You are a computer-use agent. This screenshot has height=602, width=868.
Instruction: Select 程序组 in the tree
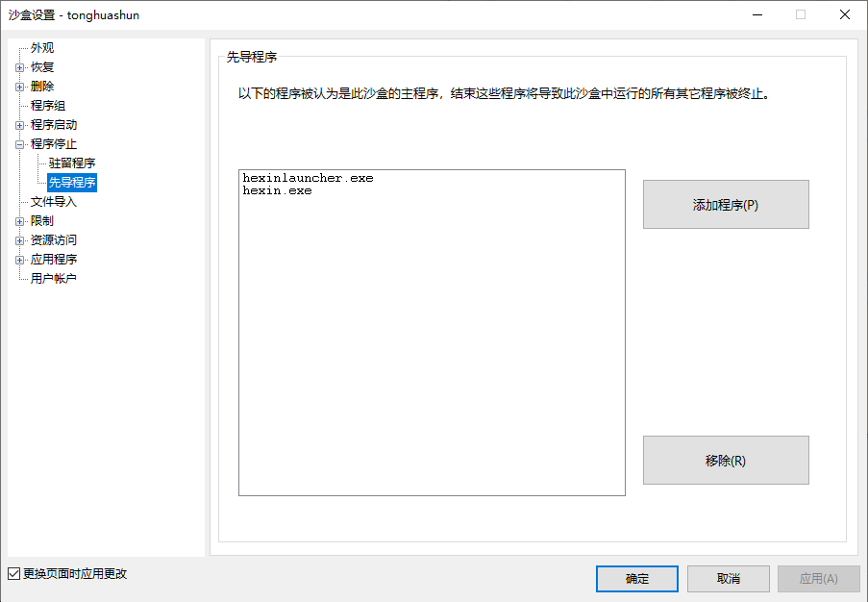point(48,106)
